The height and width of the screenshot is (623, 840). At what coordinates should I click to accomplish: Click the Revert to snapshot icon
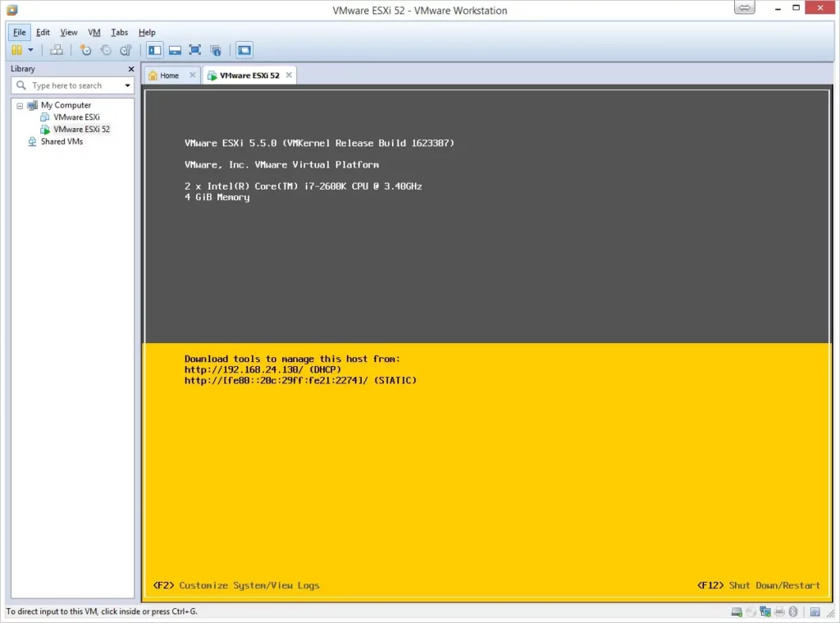106,50
